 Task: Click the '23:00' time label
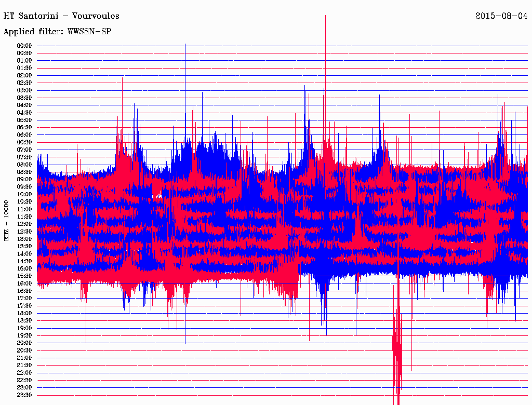click(24, 388)
